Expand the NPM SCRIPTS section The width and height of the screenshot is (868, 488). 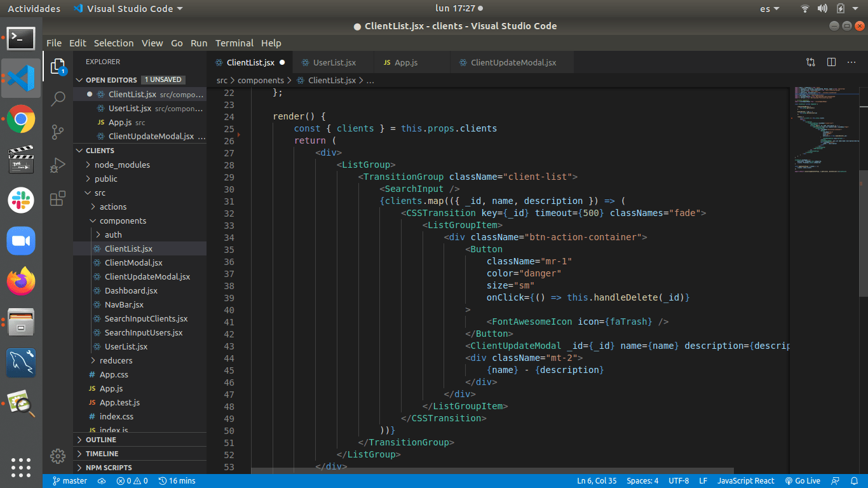109,468
